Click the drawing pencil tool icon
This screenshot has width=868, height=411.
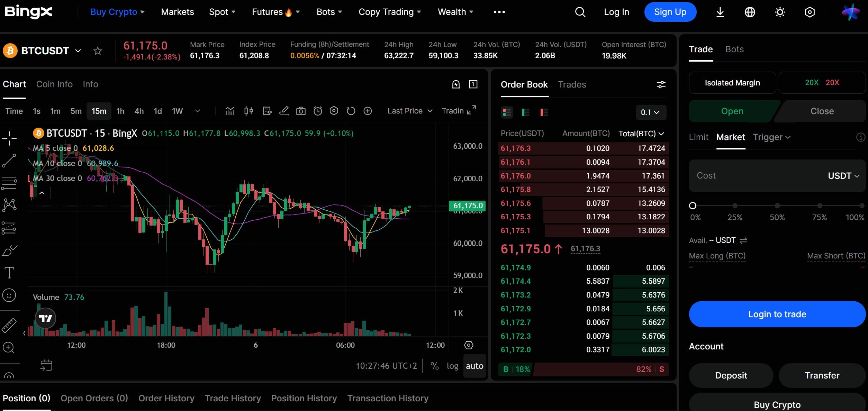(284, 111)
